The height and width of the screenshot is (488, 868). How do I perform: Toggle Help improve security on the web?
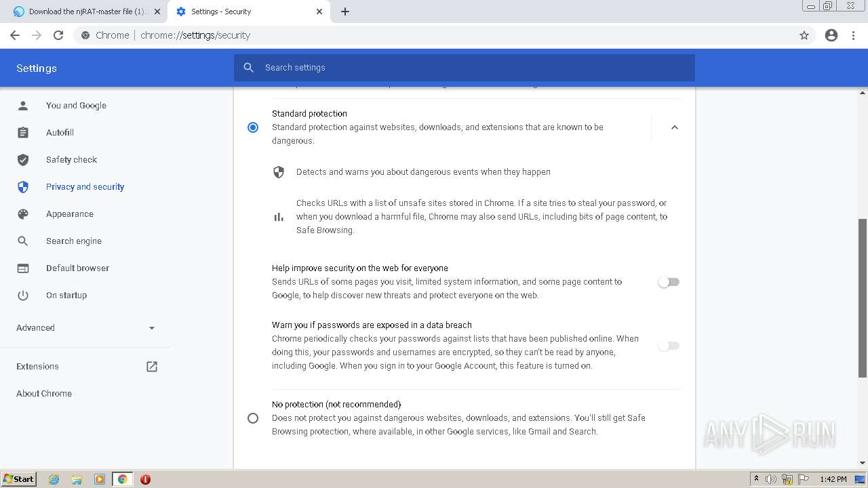pos(669,282)
